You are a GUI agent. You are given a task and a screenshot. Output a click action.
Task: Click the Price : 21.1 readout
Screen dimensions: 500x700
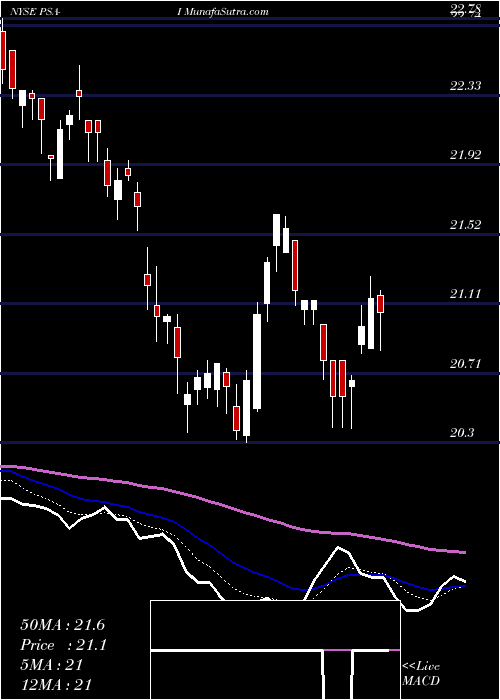(63, 645)
